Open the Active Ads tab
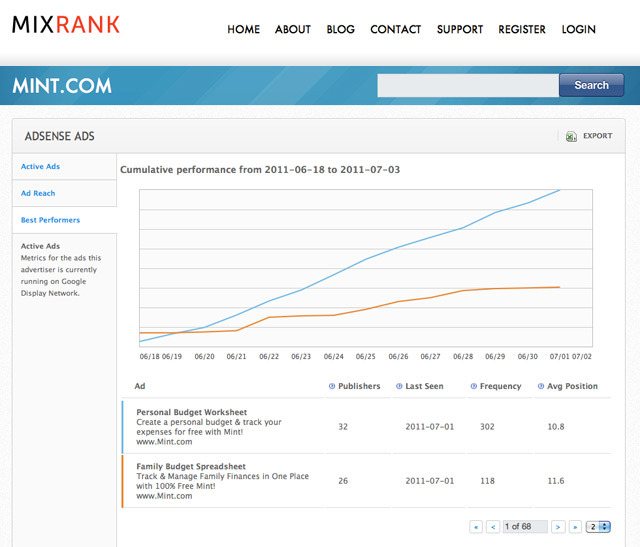The image size is (640, 547). tap(41, 167)
